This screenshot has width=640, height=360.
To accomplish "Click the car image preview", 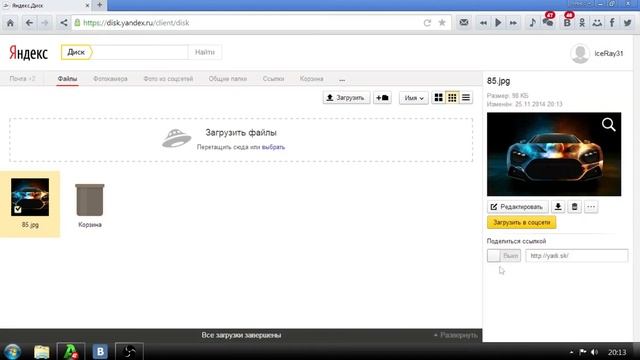I will (554, 154).
